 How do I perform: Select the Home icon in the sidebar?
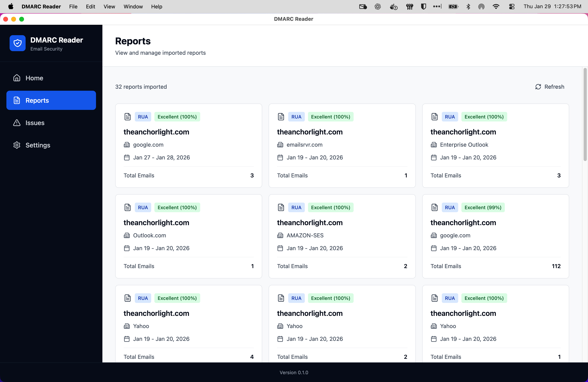pos(17,78)
